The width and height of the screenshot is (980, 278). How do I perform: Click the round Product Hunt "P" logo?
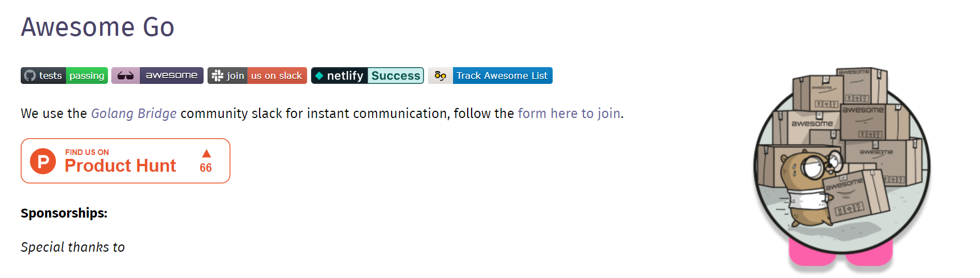[43, 161]
